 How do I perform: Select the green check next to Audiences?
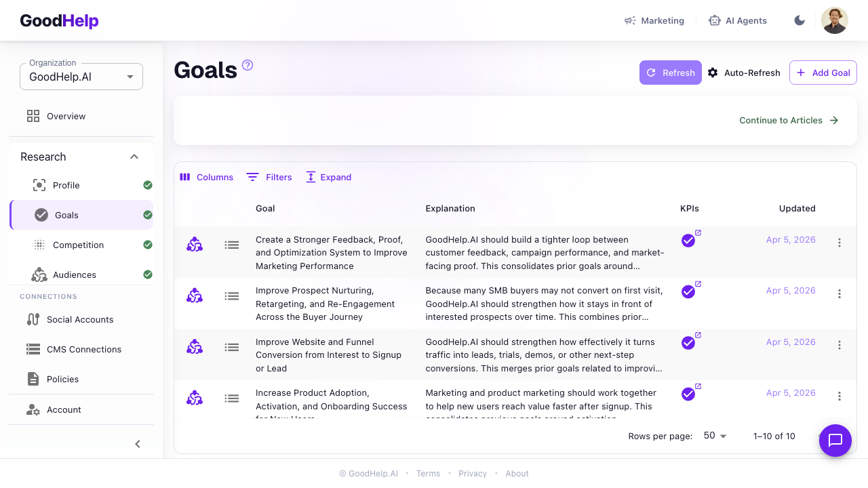pos(147,274)
